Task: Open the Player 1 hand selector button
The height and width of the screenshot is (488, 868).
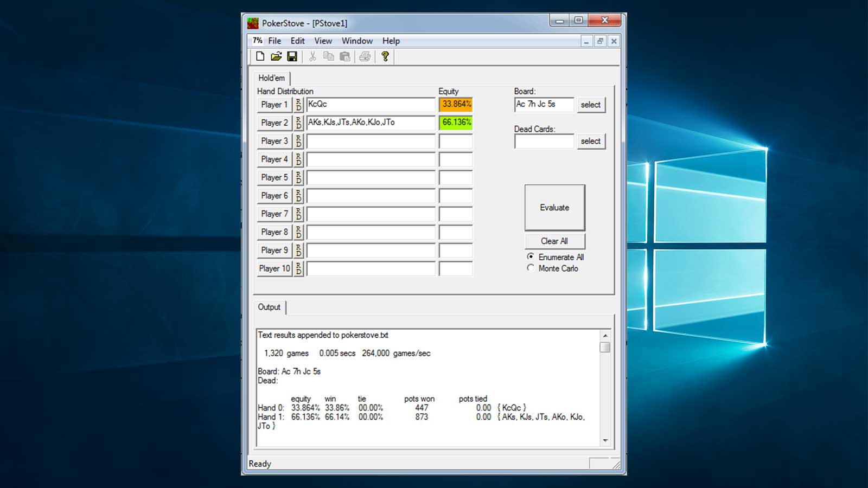Action: coord(275,105)
